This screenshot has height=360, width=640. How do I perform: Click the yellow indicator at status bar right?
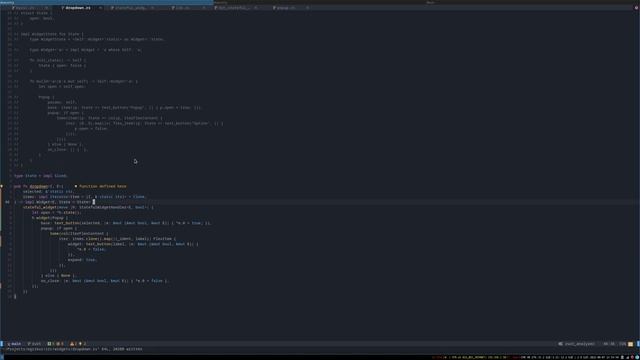click(x=631, y=344)
